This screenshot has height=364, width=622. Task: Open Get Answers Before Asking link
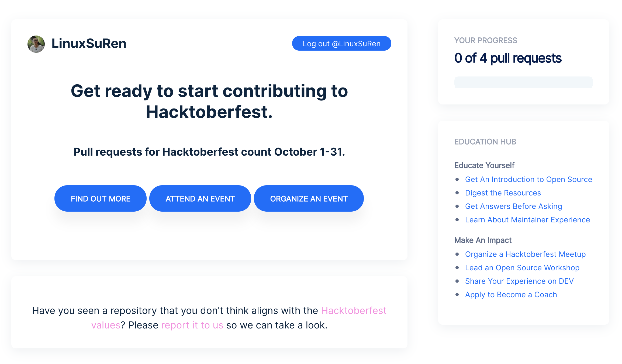pyautogui.click(x=514, y=206)
